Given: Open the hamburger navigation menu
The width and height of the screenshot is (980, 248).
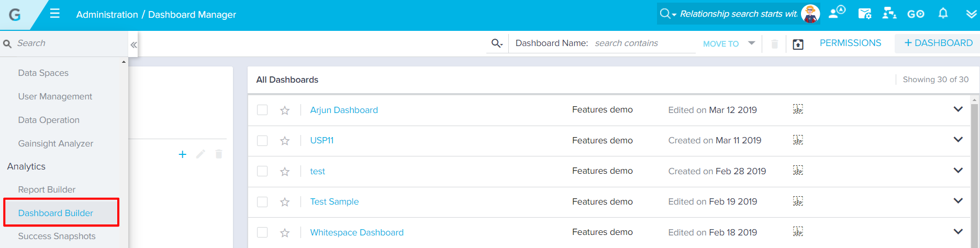Looking at the screenshot, I should point(55,14).
